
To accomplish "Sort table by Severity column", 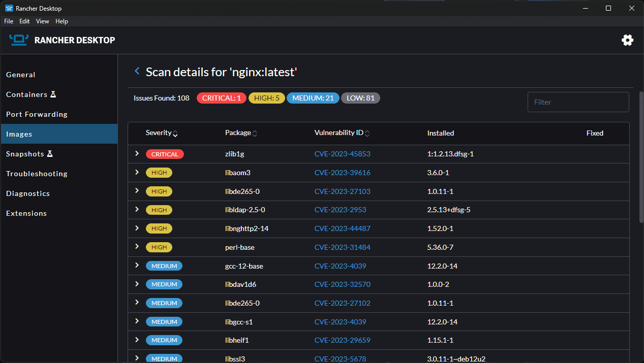I will [162, 133].
